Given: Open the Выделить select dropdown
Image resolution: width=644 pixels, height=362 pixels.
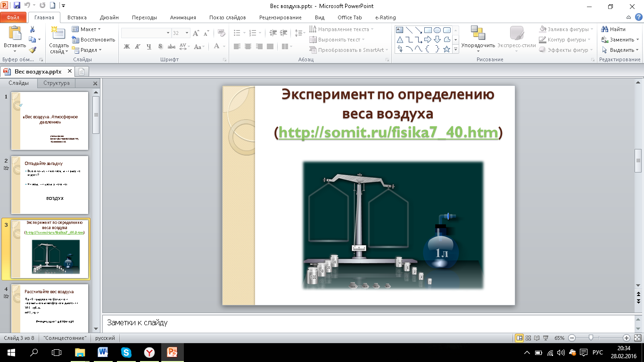Looking at the screenshot, I should (620, 50).
